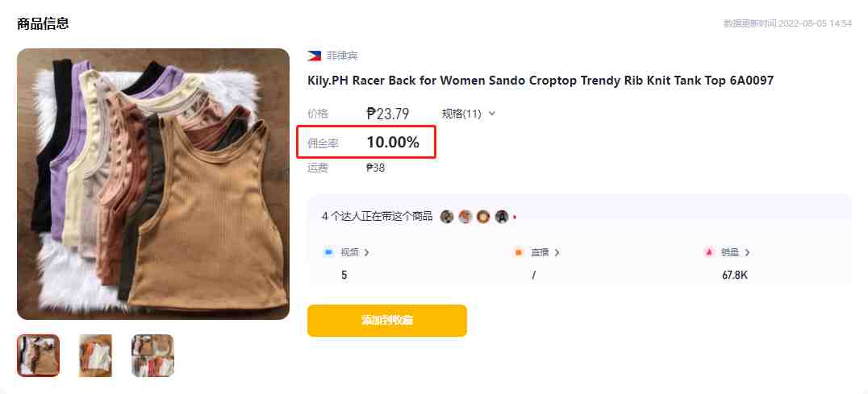Click the pink sales volume icon
This screenshot has width=868, height=394.
point(708,252)
